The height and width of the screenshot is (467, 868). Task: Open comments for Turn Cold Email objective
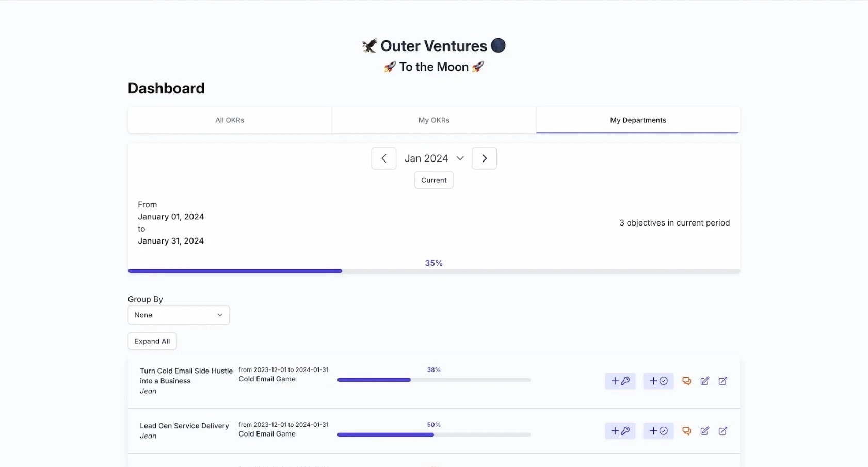(686, 381)
